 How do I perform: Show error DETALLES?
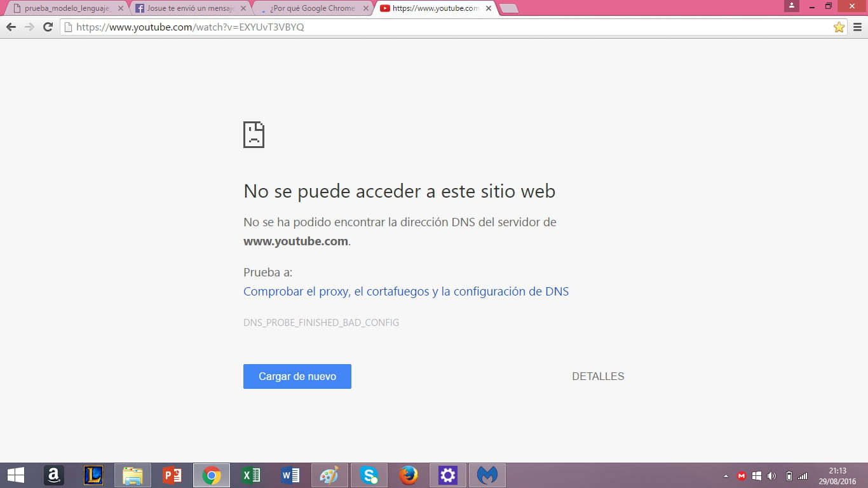[x=598, y=376]
